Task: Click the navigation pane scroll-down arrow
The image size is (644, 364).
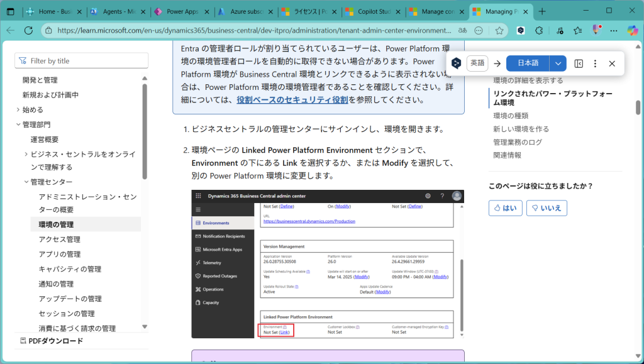Action: pos(145,327)
